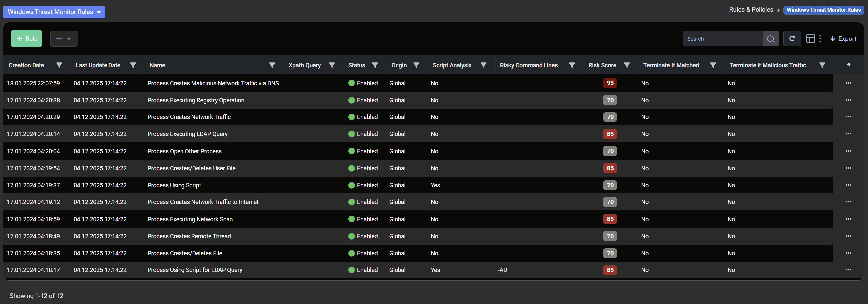Click the Creation Date filter icon
This screenshot has width=868, height=304.
pos(59,65)
